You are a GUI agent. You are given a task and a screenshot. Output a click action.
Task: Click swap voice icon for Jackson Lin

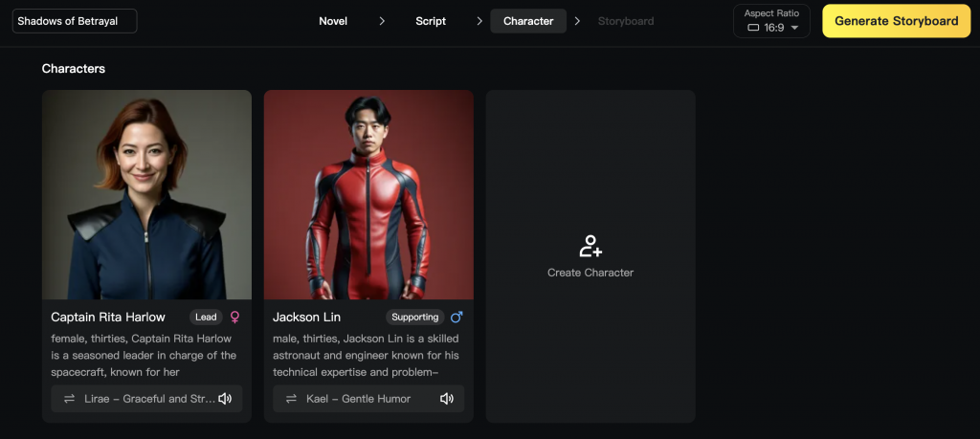click(291, 399)
